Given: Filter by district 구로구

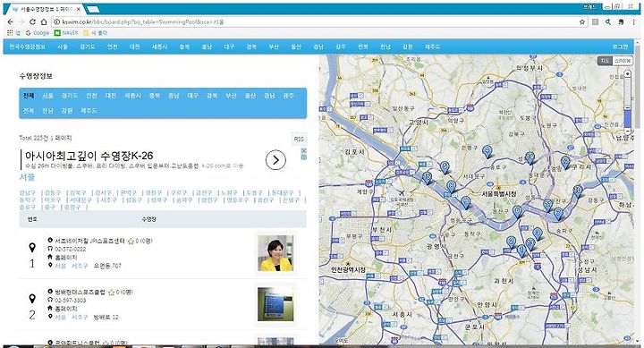Looking at the screenshot, I should (x=179, y=192).
